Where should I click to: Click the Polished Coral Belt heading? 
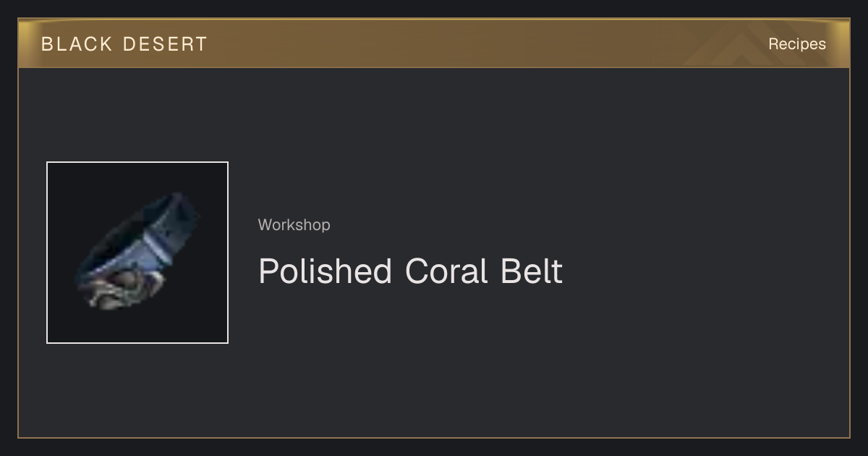click(410, 271)
